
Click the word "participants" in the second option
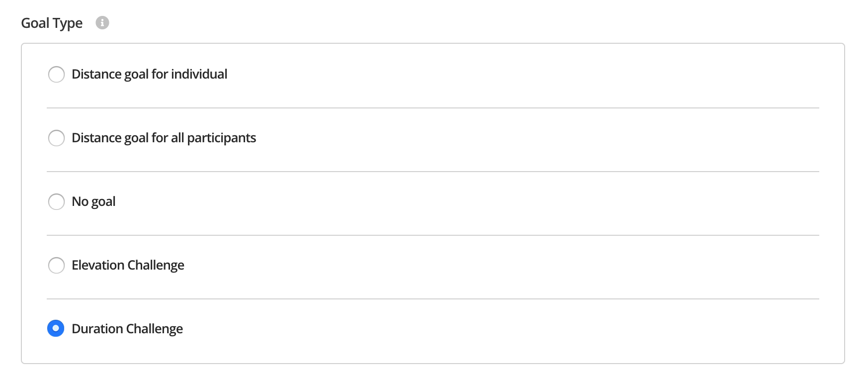pos(221,138)
